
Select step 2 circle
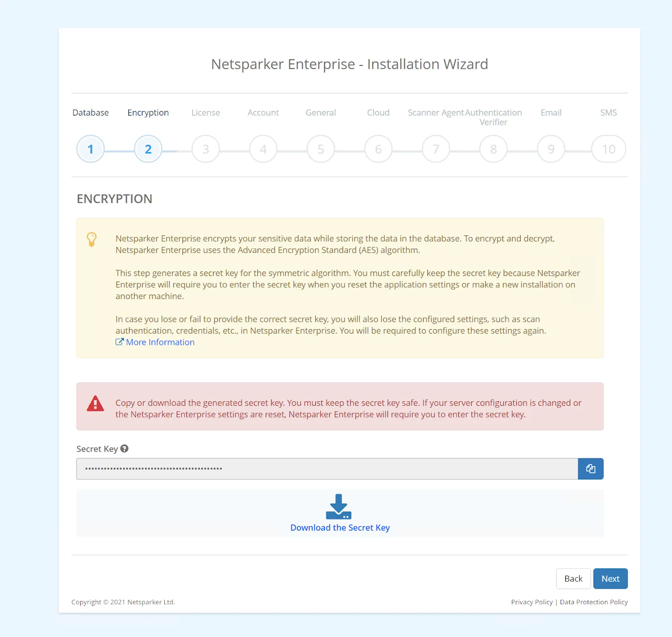(x=148, y=149)
